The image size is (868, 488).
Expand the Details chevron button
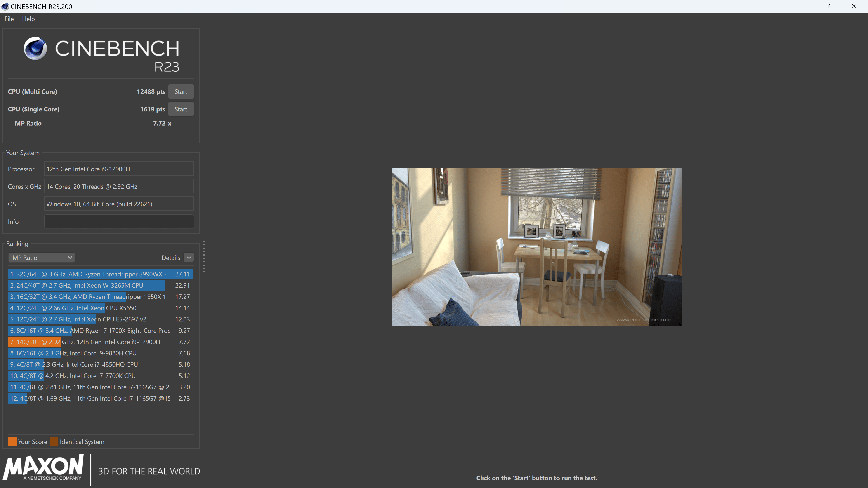tap(189, 258)
